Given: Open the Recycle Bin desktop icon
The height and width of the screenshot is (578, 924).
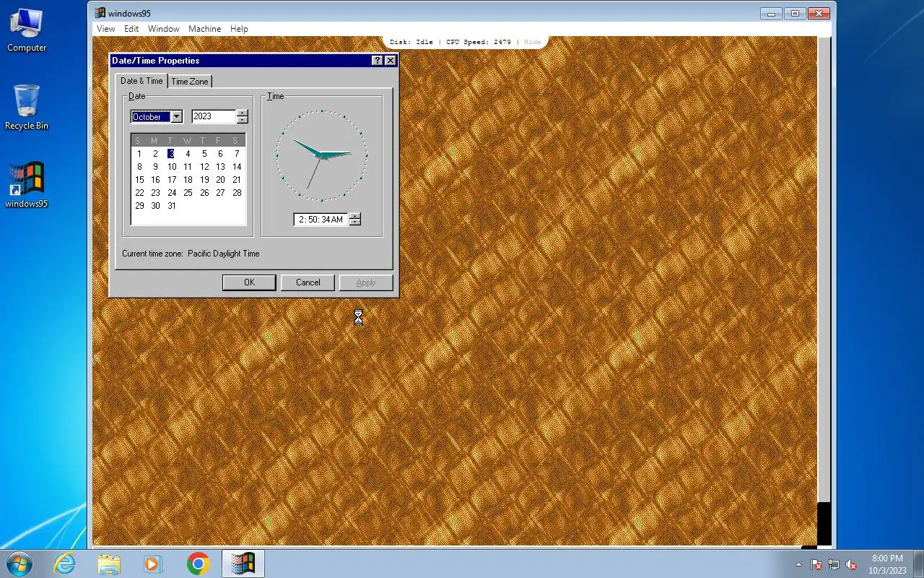Looking at the screenshot, I should coord(27,108).
